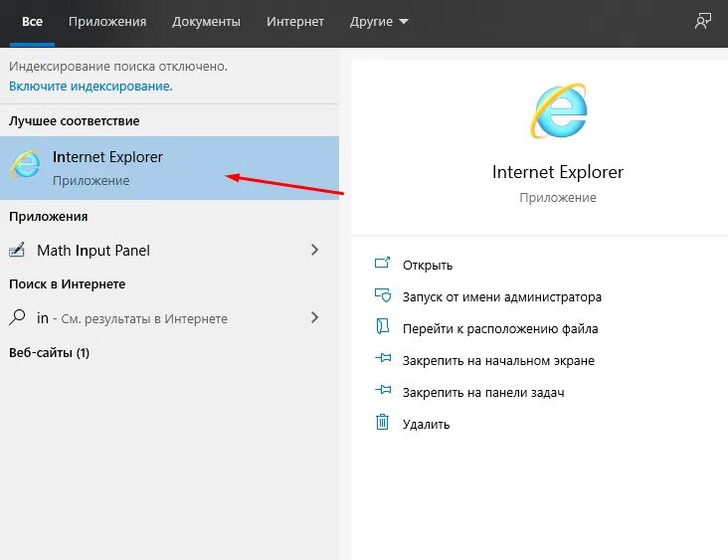Click the pin icon for Закрепить на начальном экране
Viewport: 728px width, 560px height.
(383, 358)
